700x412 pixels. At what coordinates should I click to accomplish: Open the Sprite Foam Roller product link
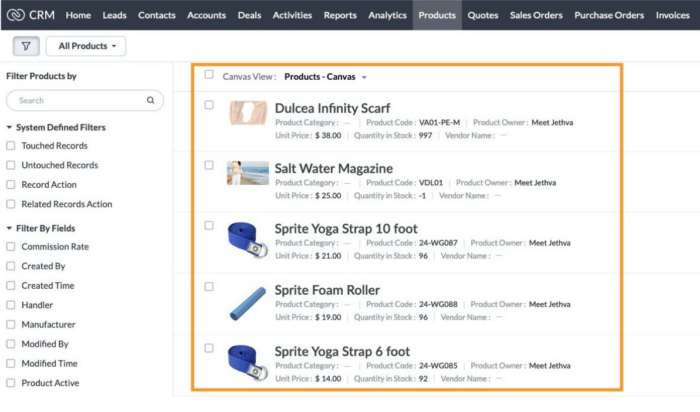[x=327, y=290]
